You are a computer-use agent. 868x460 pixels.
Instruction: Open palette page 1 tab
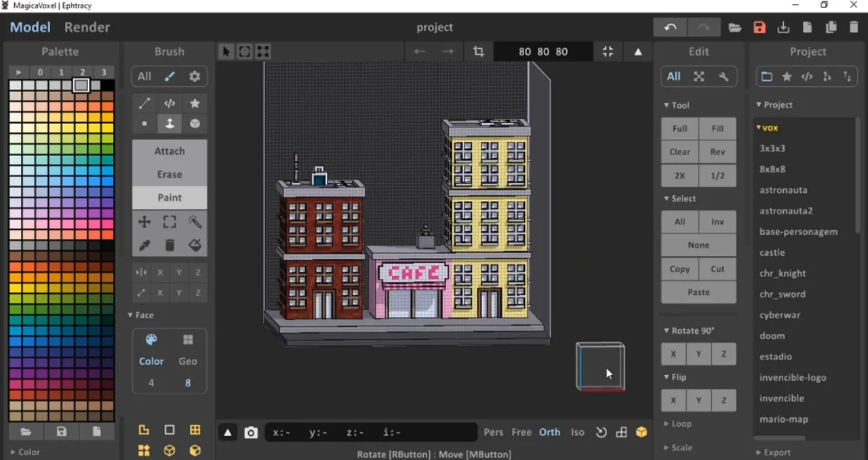[62, 73]
